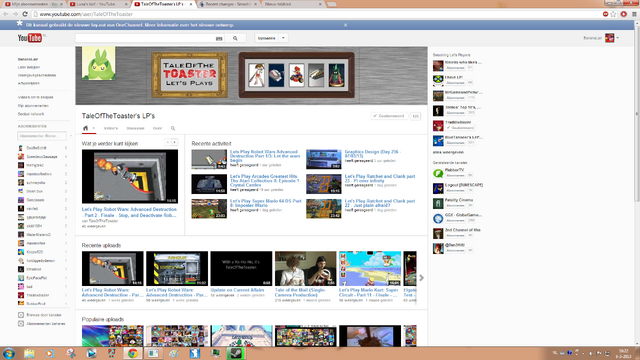The width and height of the screenshot is (640, 360).
Task: Open the YouTube logo home link
Action: (x=29, y=38)
